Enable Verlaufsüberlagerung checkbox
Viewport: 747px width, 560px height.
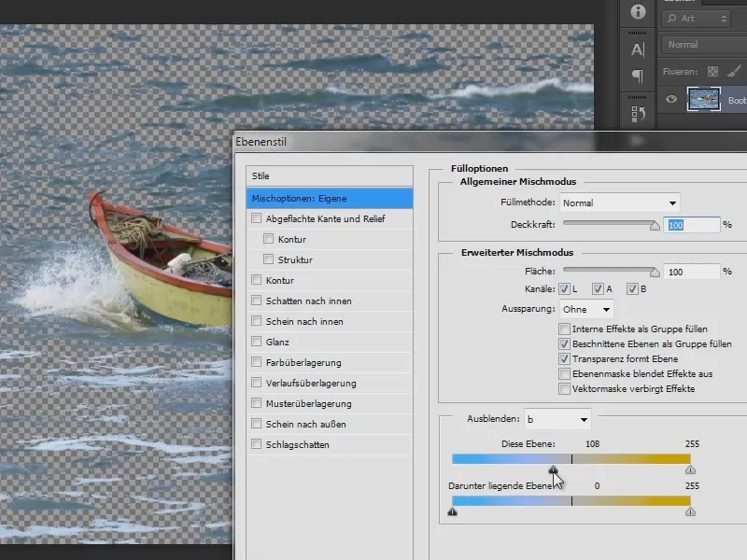pyautogui.click(x=256, y=383)
